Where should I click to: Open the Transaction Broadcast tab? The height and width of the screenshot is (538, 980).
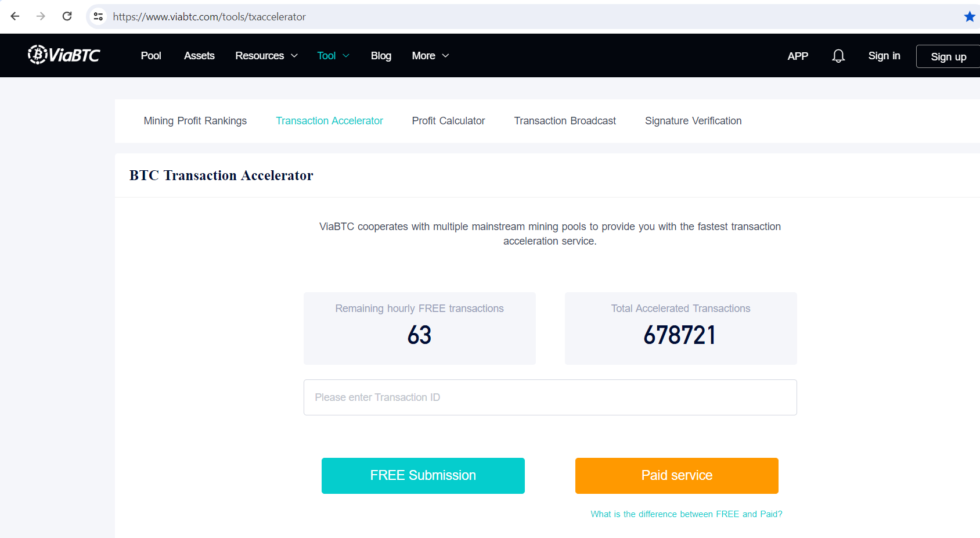(x=565, y=121)
